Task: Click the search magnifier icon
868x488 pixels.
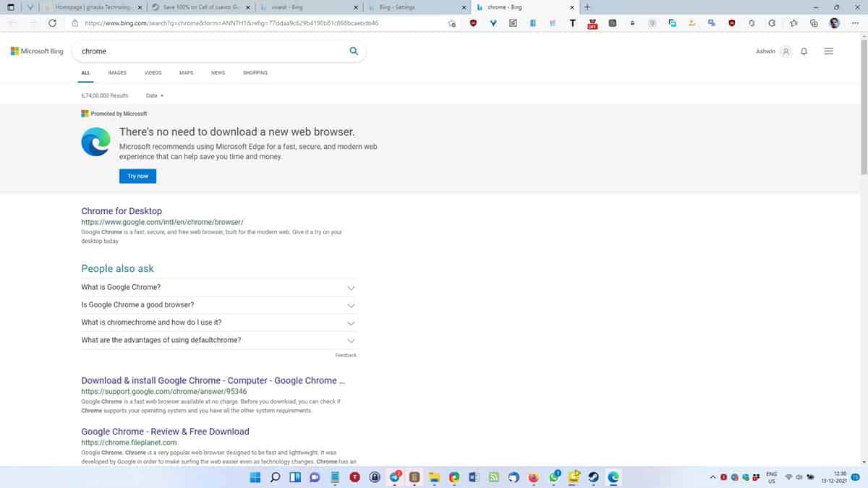Action: [x=354, y=51]
